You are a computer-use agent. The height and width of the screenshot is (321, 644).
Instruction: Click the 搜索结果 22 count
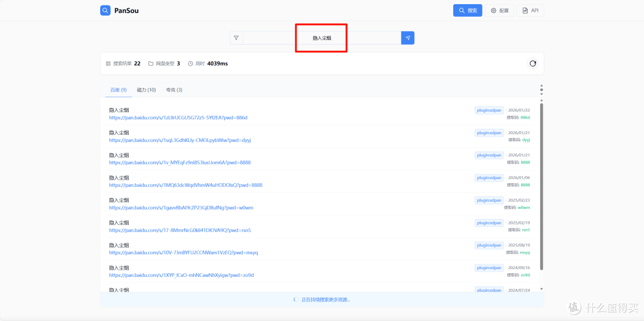tap(123, 64)
